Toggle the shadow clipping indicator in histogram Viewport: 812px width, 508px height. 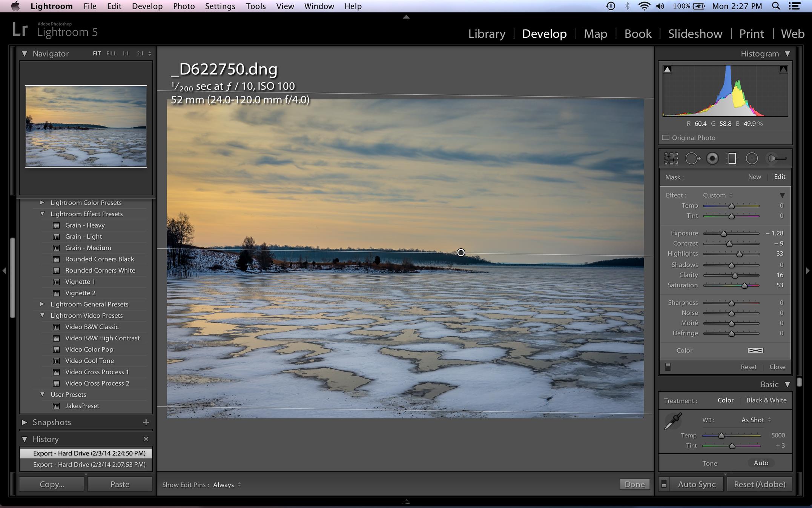(668, 69)
